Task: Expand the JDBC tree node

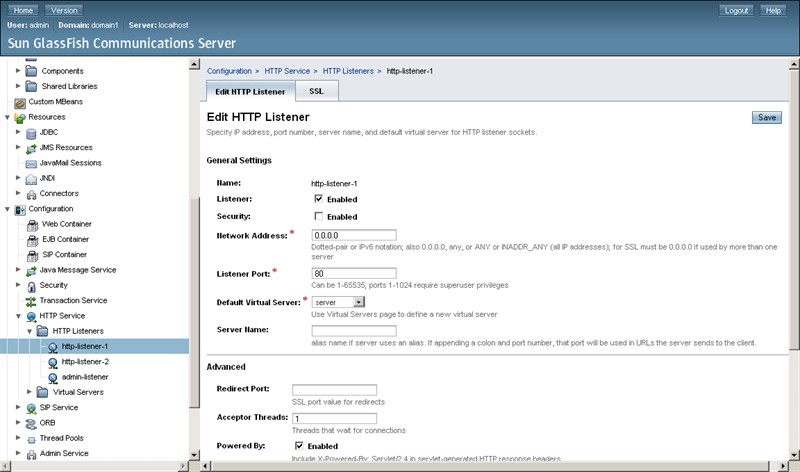Action: [x=18, y=132]
